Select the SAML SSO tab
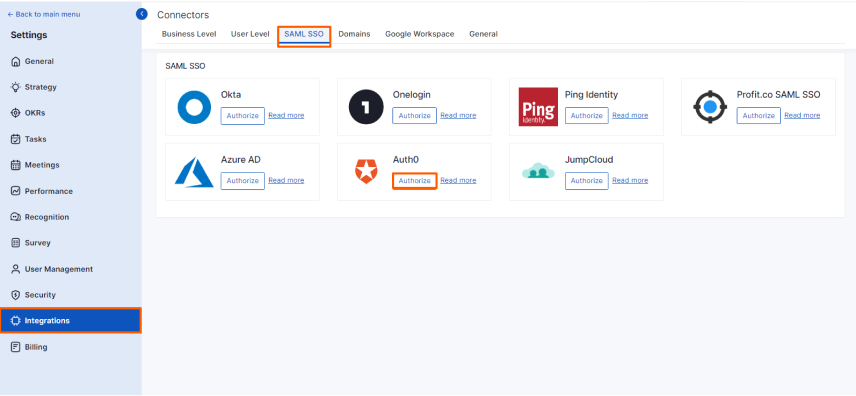The height and width of the screenshot is (396, 856). point(304,34)
